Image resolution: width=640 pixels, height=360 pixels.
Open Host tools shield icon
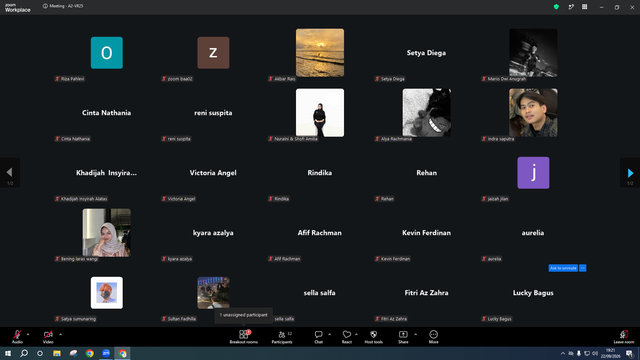pos(373,335)
